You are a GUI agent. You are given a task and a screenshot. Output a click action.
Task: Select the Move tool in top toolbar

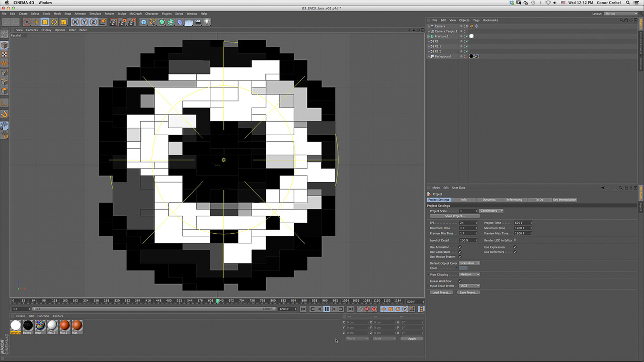click(x=36, y=22)
